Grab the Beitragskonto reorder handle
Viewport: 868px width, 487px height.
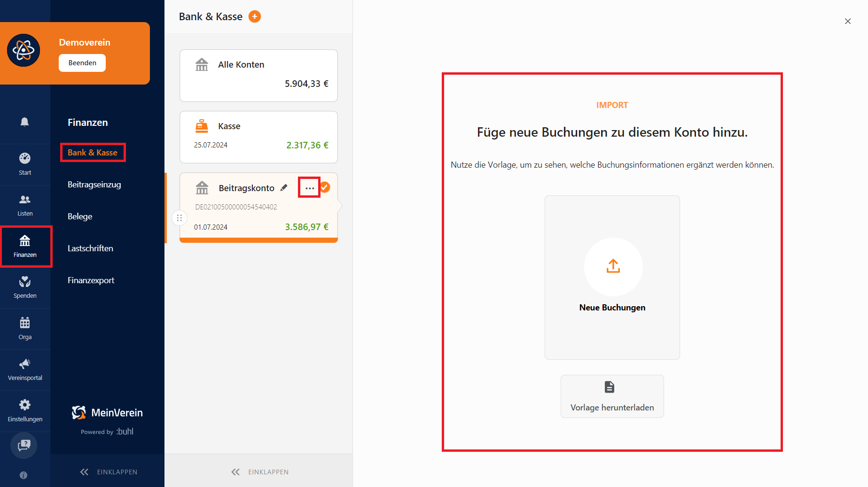pyautogui.click(x=180, y=218)
